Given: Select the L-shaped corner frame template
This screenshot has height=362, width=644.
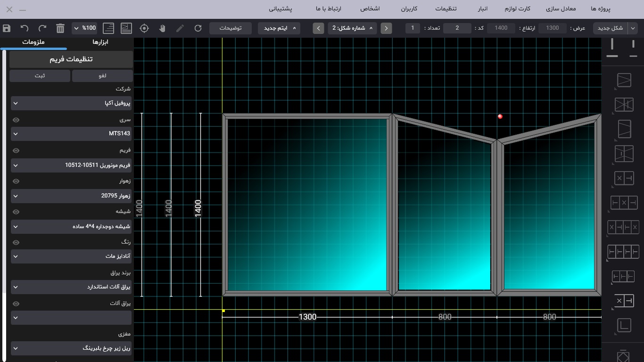Looking at the screenshot, I should click(624, 325).
